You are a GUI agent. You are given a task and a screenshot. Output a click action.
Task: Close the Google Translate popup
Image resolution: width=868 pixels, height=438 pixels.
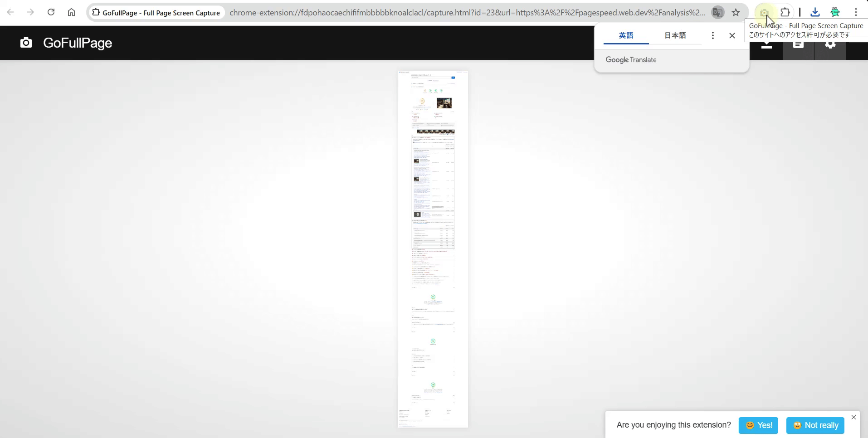[732, 35]
